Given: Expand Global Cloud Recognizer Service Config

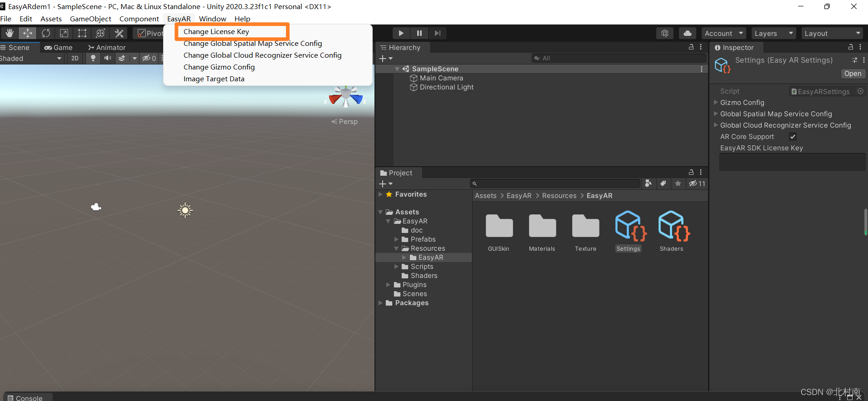Looking at the screenshot, I should (x=716, y=125).
